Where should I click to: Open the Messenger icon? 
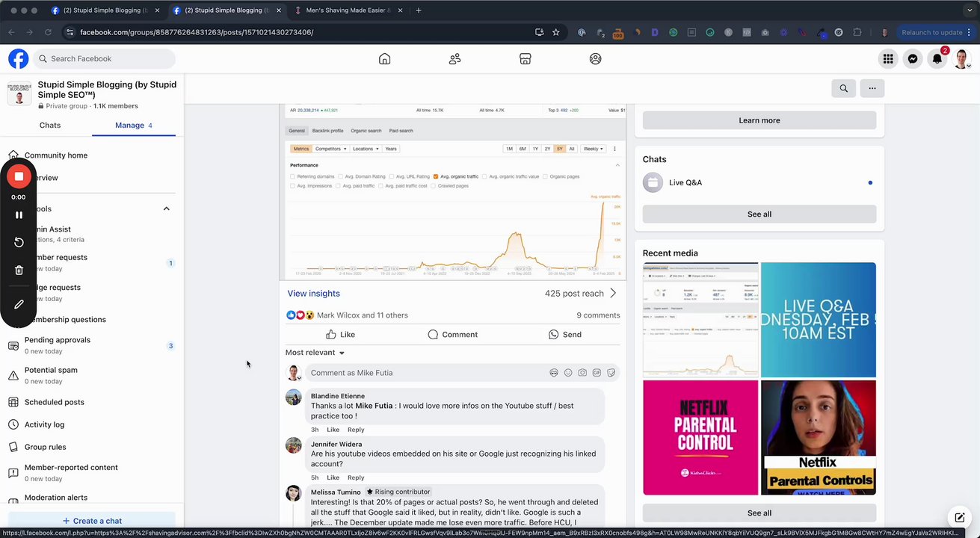[x=913, y=58]
